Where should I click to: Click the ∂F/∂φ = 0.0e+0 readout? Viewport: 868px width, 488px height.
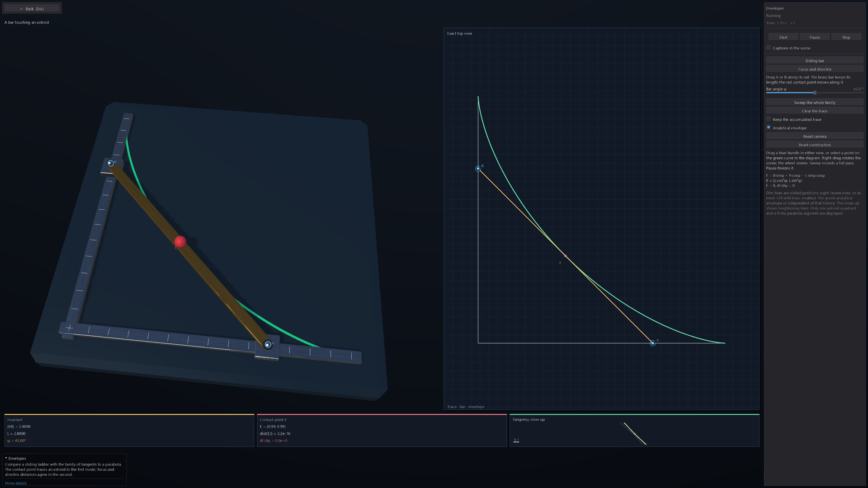274,441
